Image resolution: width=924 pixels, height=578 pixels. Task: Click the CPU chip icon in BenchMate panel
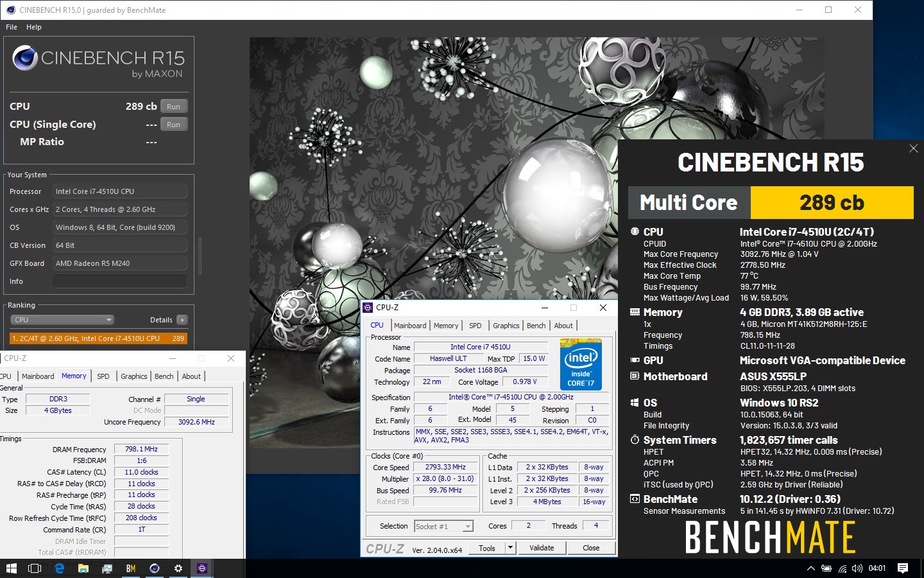(x=635, y=231)
